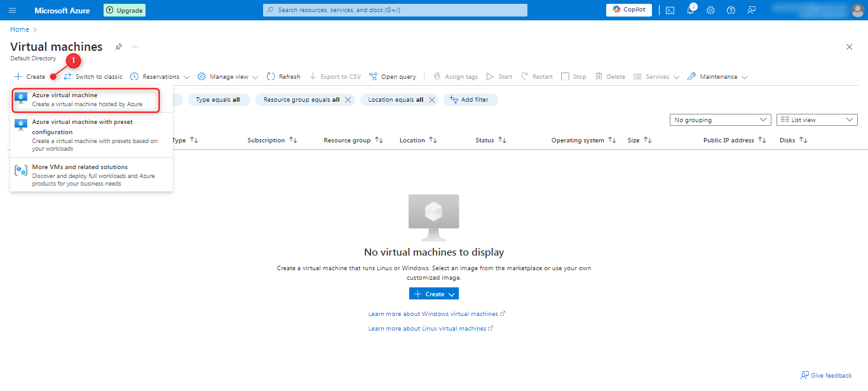
Task: Open the notifications bell
Action: point(691,10)
